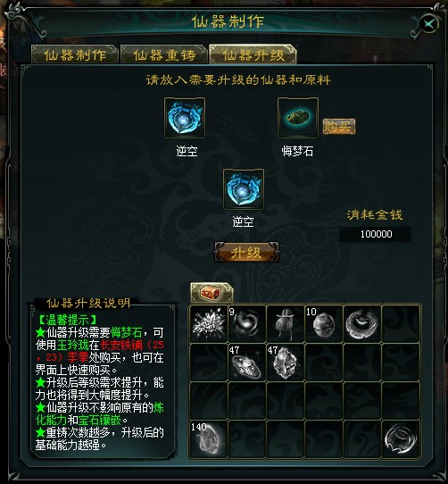Click the 购买 button beside 悔梦石

339,126
